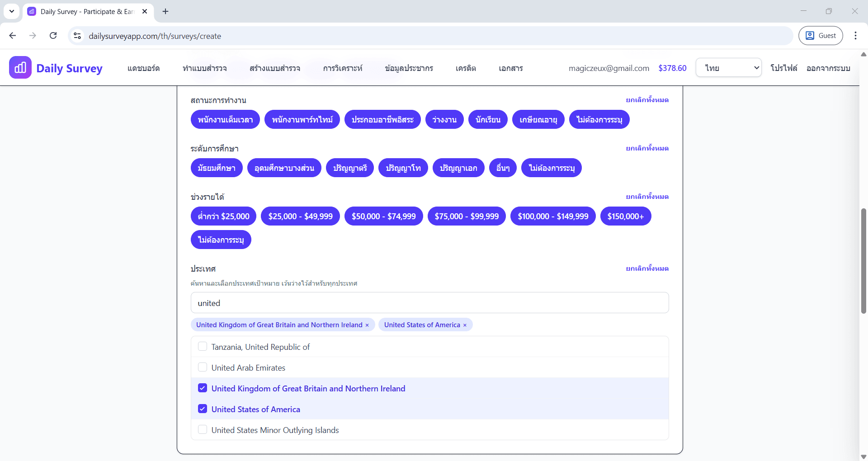Check the United Arab Emirates checkbox

203,367
